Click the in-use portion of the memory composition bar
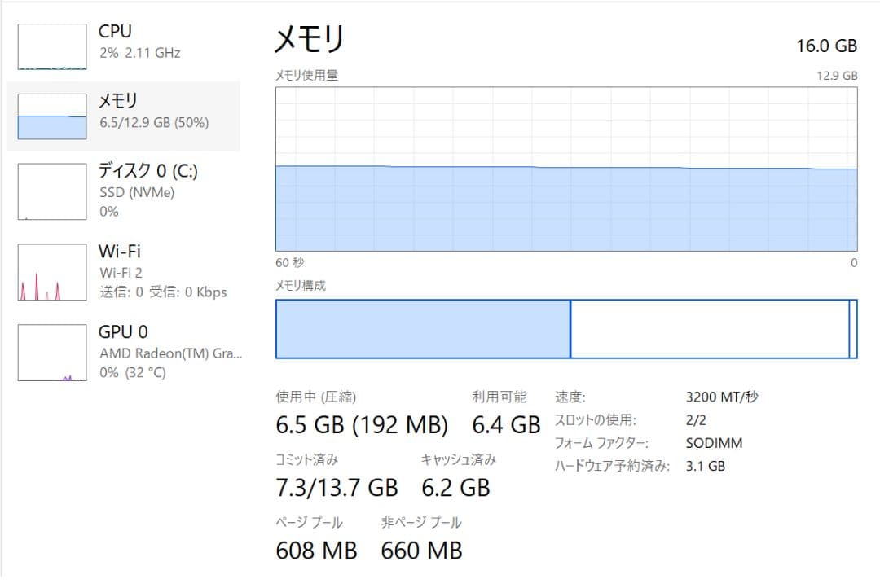The width and height of the screenshot is (880, 588). click(424, 328)
